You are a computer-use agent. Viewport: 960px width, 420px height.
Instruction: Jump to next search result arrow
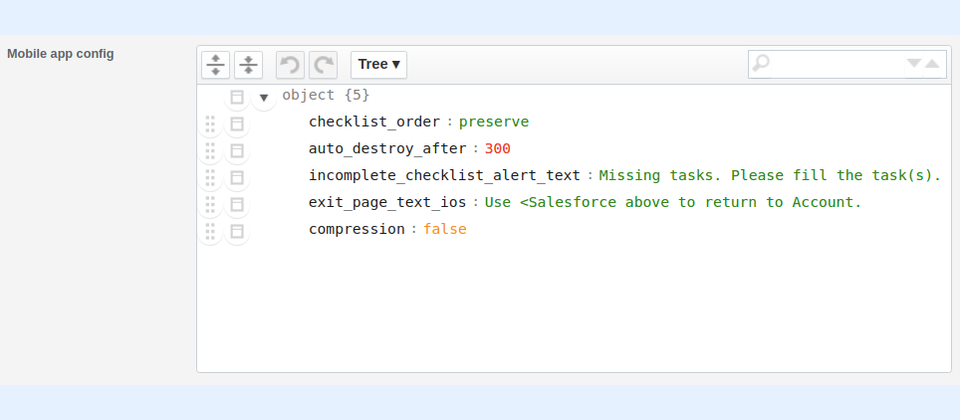coord(914,64)
